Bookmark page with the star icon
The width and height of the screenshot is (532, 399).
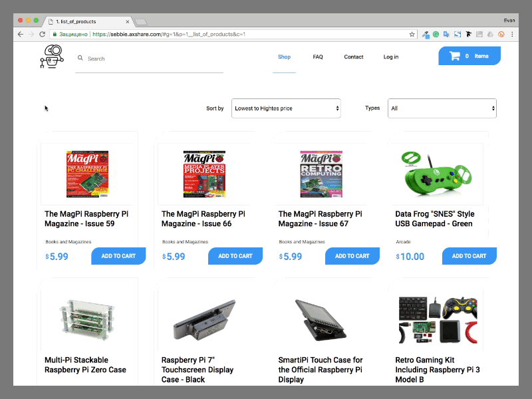[412, 35]
